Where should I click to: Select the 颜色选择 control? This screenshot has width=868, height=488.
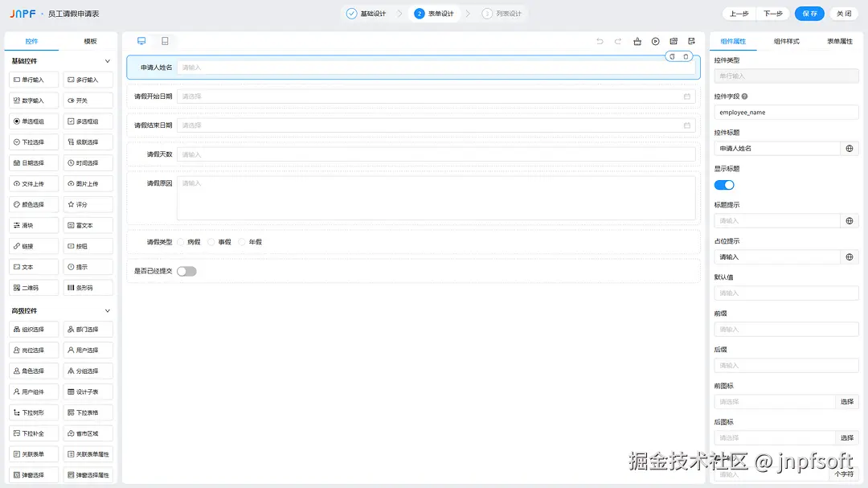[34, 204]
